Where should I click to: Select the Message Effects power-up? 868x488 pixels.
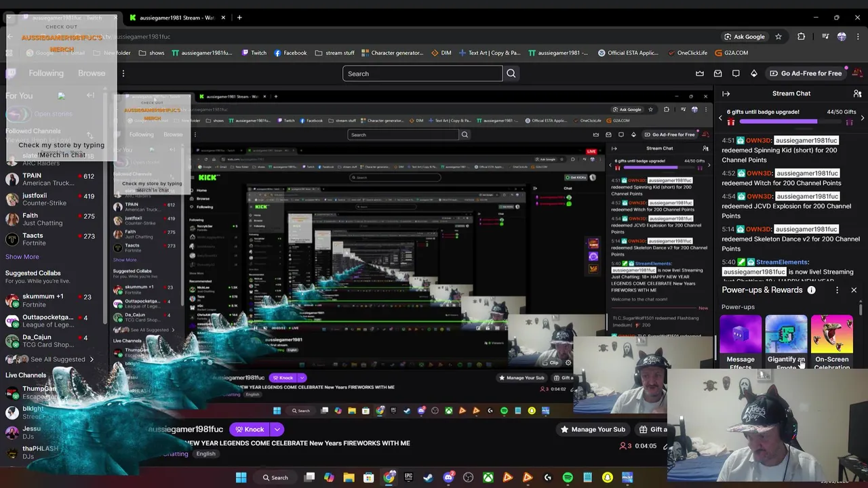[x=741, y=342]
